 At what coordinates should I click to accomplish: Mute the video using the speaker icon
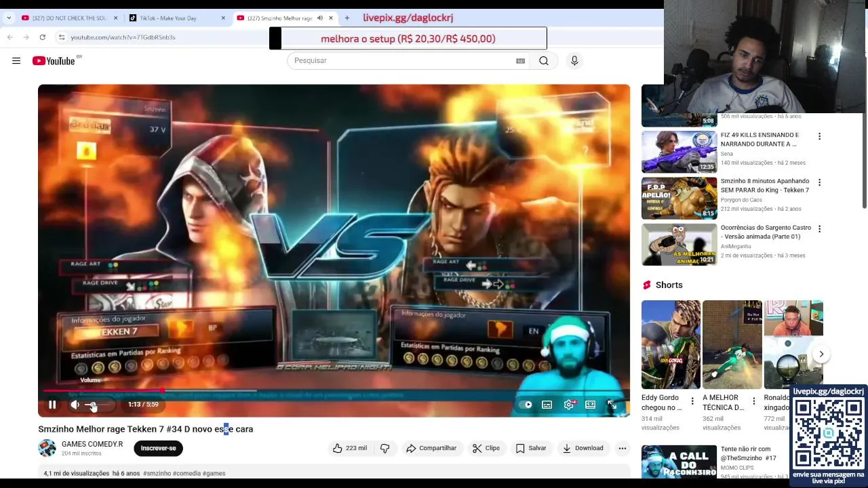pyautogui.click(x=75, y=405)
